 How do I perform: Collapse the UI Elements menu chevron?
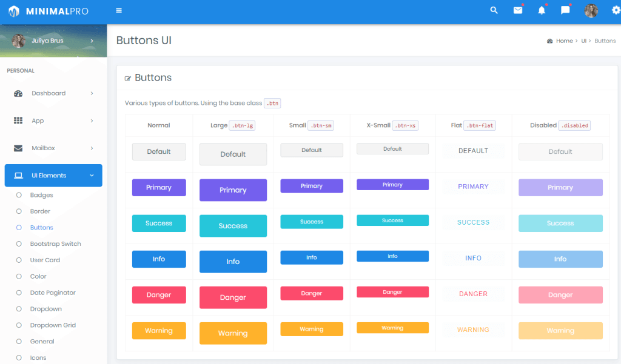[x=92, y=175]
